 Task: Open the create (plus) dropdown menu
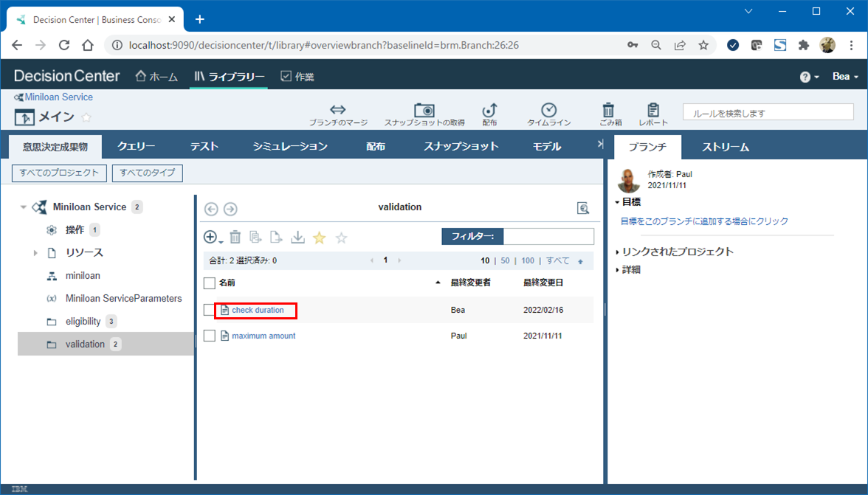213,238
